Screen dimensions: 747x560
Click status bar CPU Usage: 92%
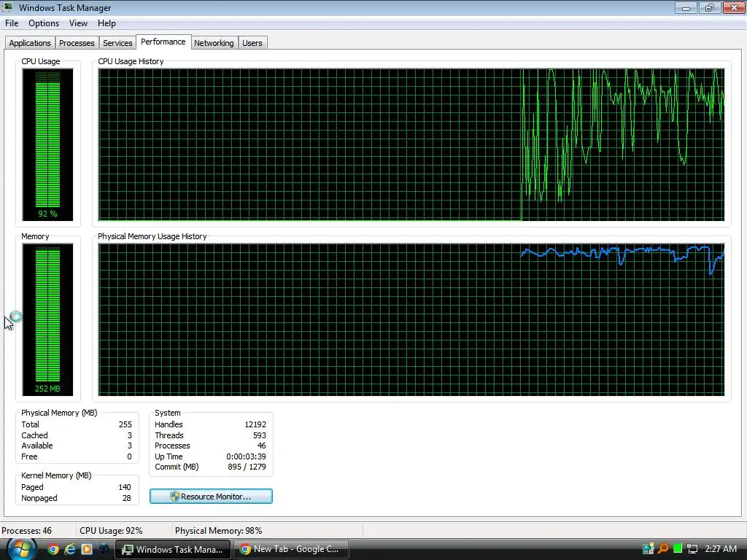point(111,531)
